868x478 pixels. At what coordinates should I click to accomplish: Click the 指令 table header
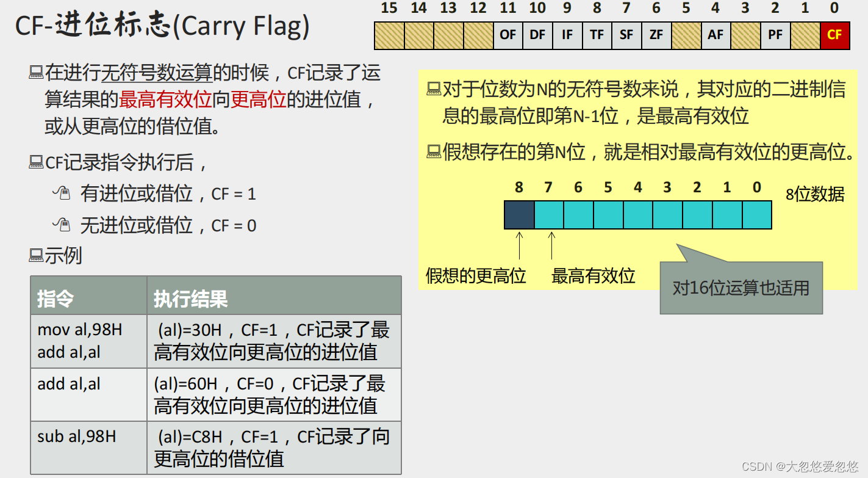[89, 295]
